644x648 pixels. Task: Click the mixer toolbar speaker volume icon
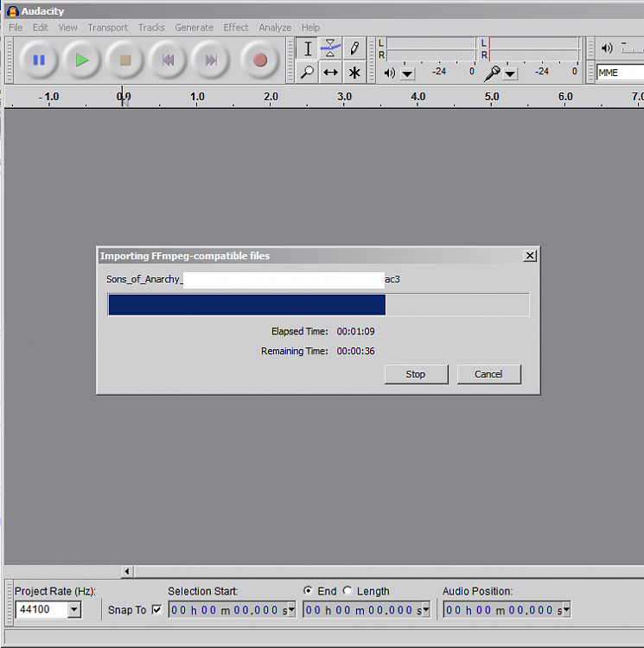[607, 48]
